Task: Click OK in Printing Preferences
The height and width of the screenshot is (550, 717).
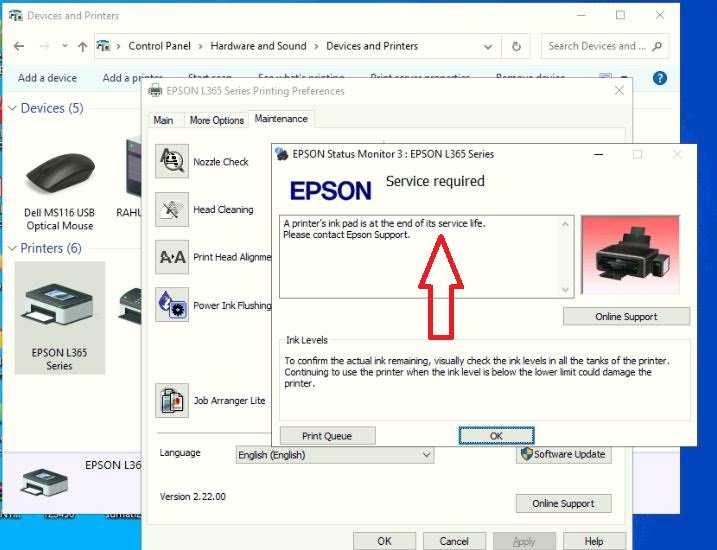Action: 384,541
